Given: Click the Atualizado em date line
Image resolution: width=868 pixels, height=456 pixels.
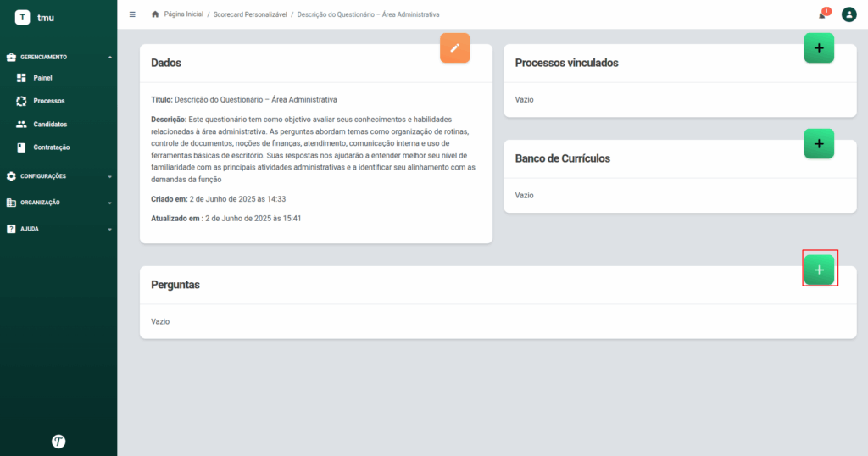Looking at the screenshot, I should coord(225,218).
